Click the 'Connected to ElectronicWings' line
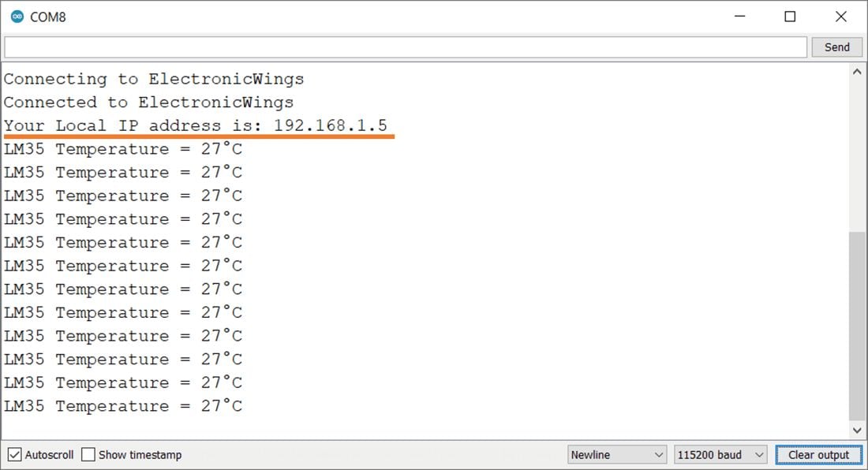Screen dimensions: 868x470 click(x=148, y=103)
